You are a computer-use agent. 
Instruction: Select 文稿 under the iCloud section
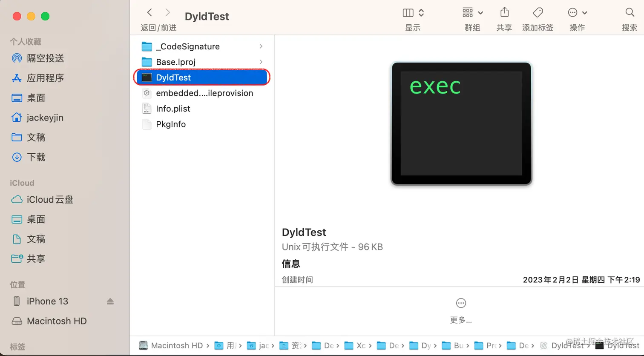pos(28,239)
